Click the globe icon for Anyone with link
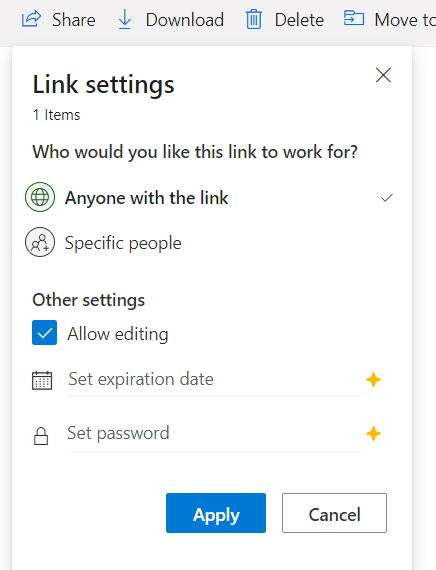This screenshot has height=570, width=436. [40, 197]
